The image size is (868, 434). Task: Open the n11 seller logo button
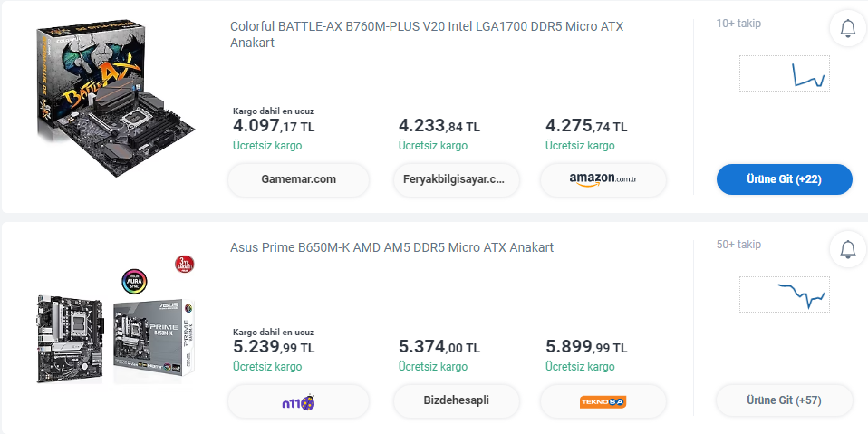[298, 400]
